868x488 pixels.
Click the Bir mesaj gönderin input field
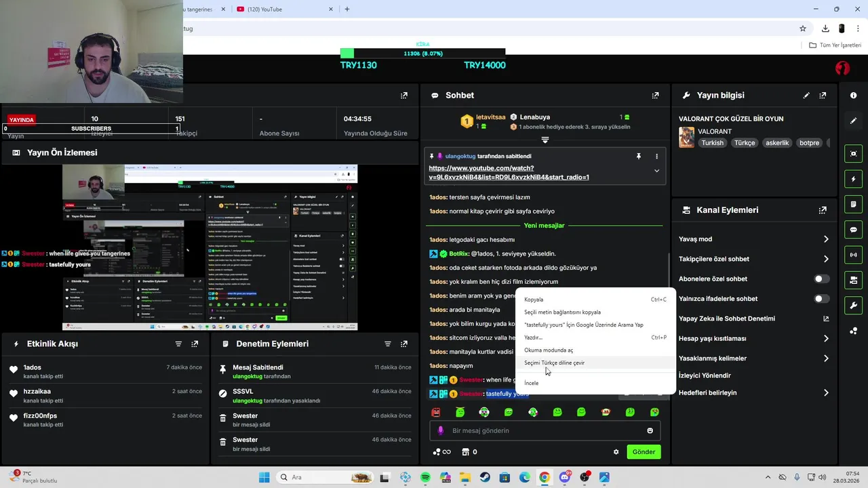545,430
